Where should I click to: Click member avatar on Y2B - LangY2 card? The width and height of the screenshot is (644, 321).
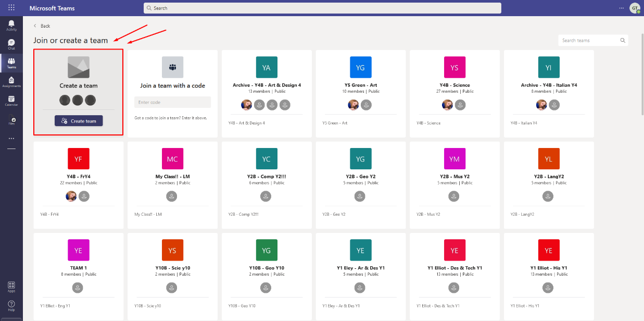[549, 196]
